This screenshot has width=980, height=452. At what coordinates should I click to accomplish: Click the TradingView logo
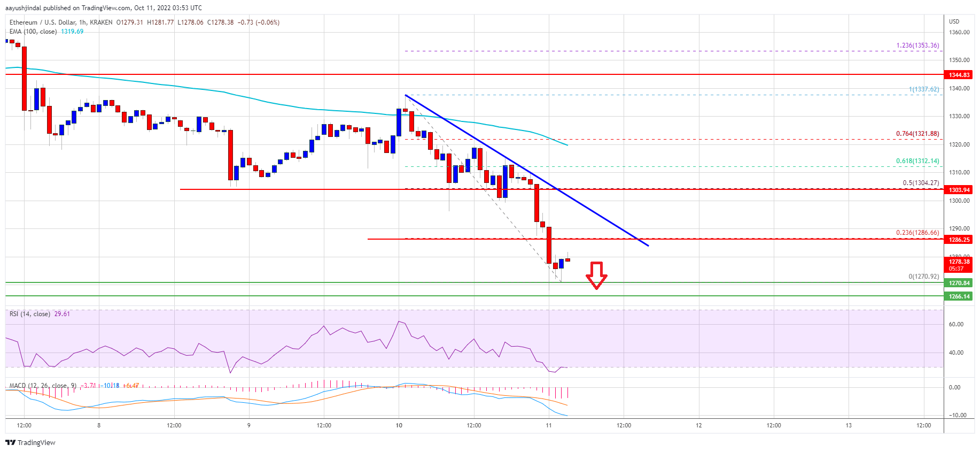[x=30, y=442]
